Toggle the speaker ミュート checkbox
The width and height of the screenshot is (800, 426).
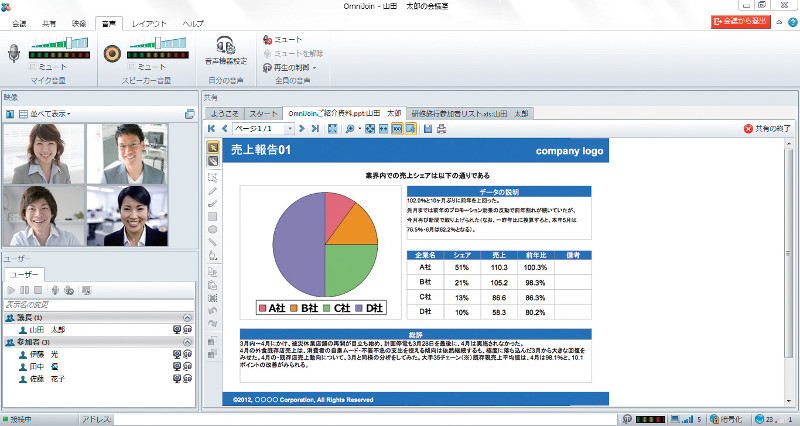(x=132, y=67)
